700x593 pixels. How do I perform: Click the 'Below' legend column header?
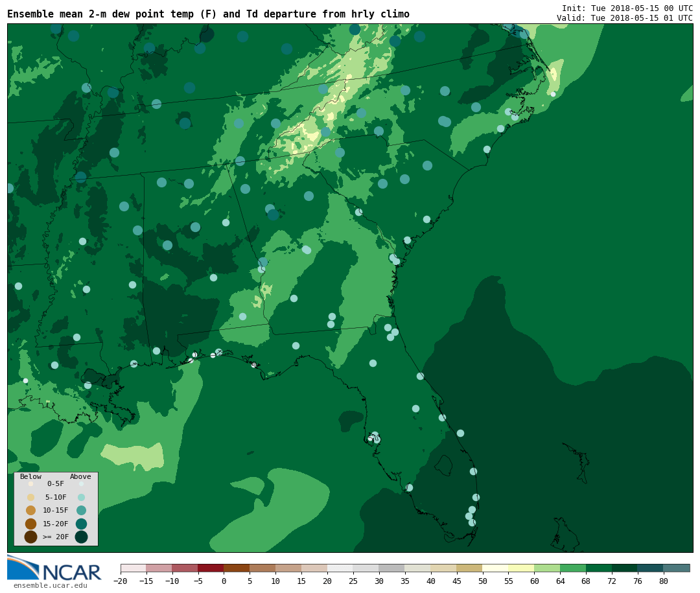click(30, 477)
